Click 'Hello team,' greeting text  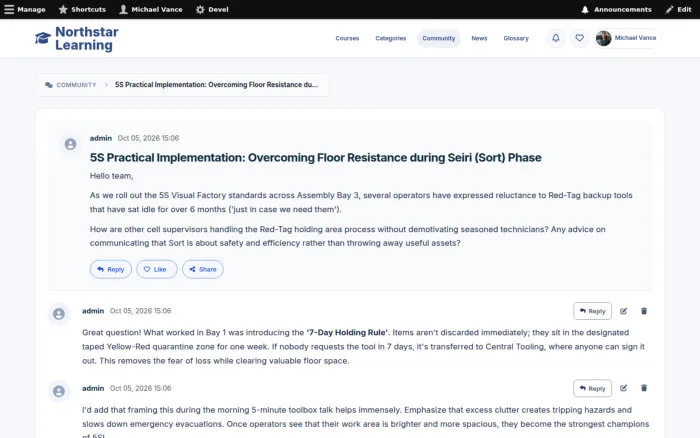point(112,176)
